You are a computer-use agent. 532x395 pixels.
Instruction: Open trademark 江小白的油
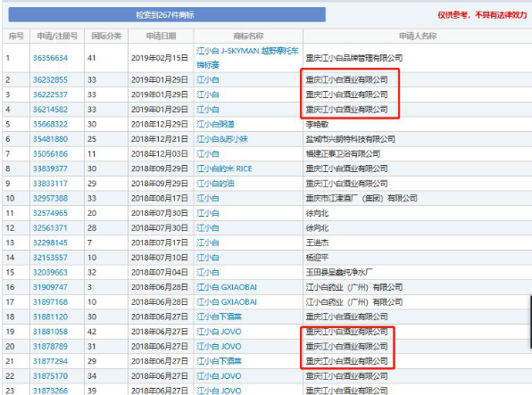point(215,184)
